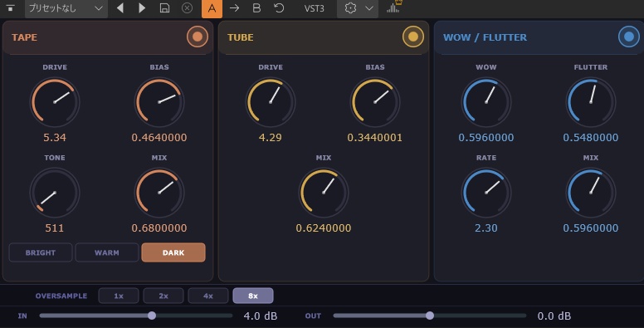
Task: Click the TUBE BIAS knob
Action: 374,102
